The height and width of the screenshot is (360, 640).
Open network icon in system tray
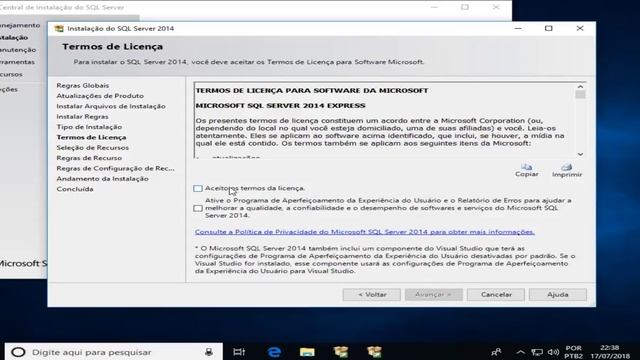click(x=537, y=352)
